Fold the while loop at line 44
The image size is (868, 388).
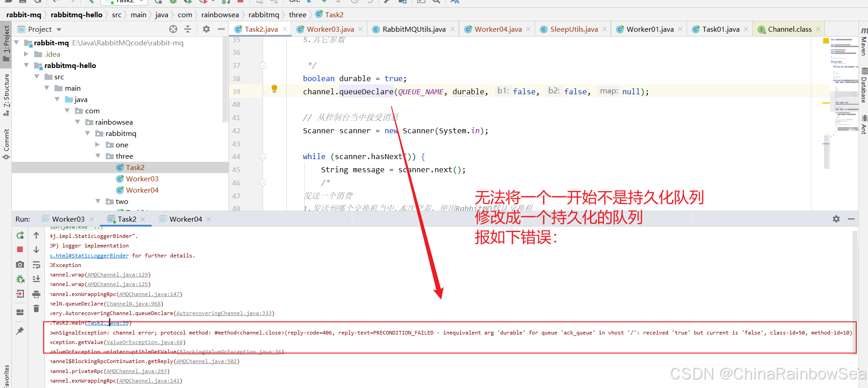coord(263,157)
